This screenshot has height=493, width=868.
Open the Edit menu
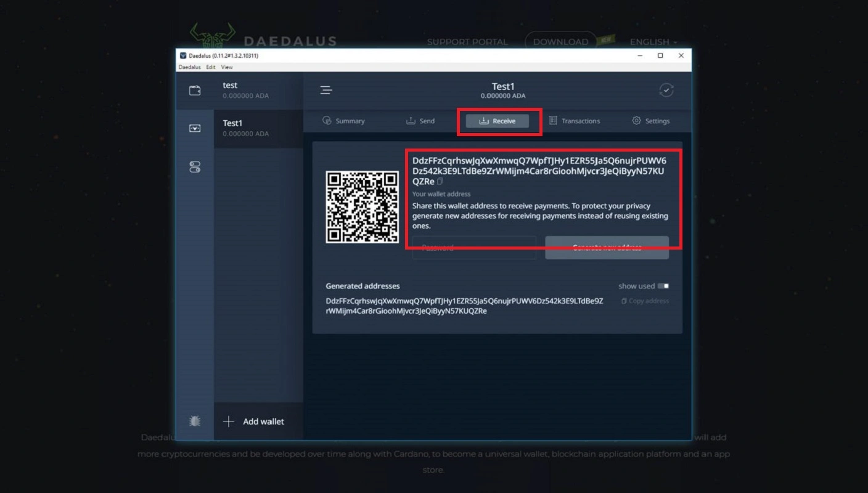[x=211, y=67]
